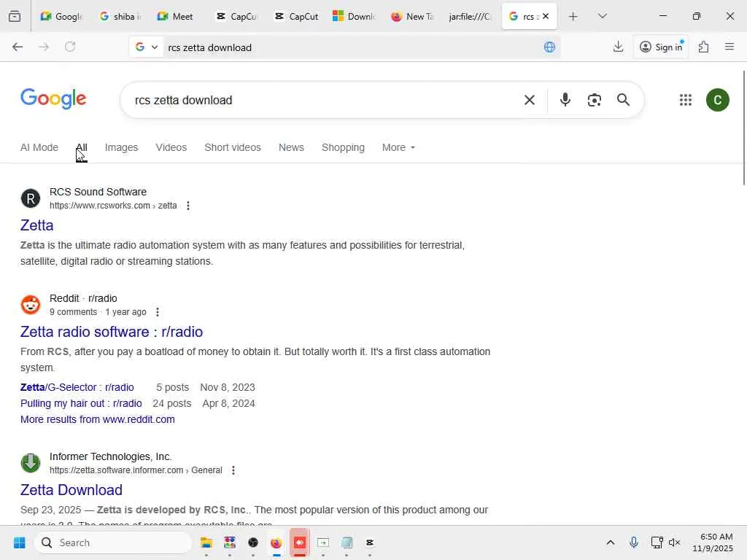Open more options for RCS Sound Software result
The width and height of the screenshot is (747, 560).
[x=188, y=206]
